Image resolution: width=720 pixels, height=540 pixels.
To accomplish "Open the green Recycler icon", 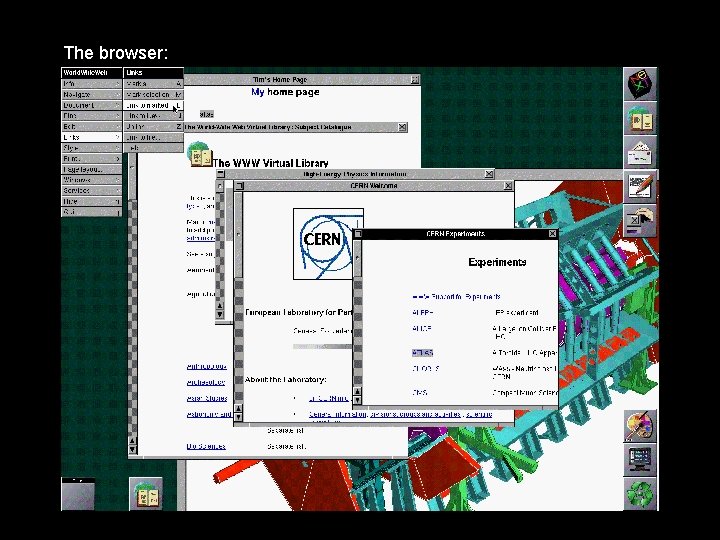I will coord(640,494).
